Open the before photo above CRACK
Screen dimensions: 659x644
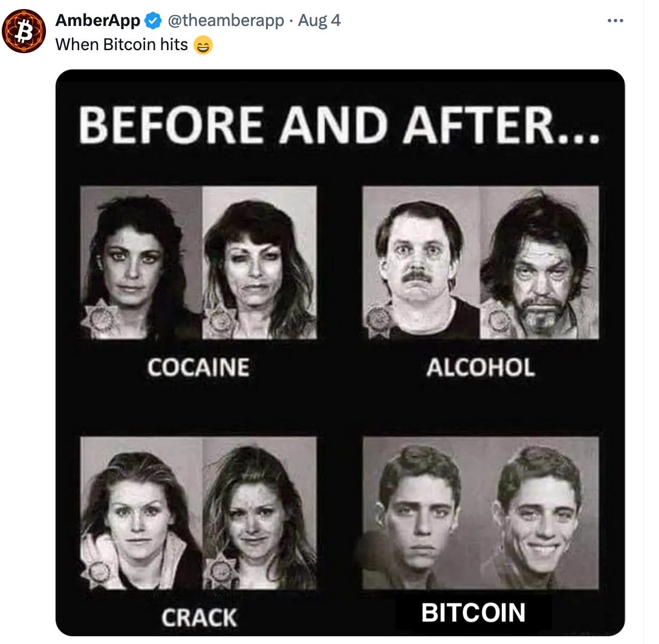(x=141, y=513)
